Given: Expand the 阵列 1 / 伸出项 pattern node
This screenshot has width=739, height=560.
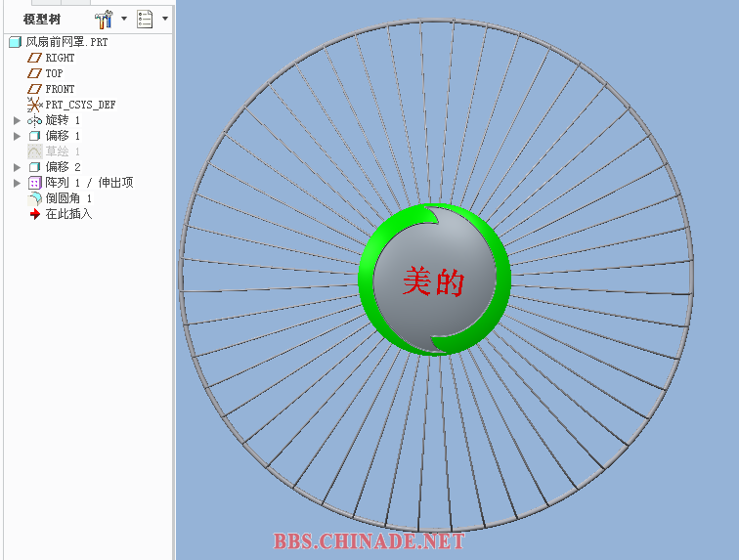Looking at the screenshot, I should pyautogui.click(x=17, y=183).
